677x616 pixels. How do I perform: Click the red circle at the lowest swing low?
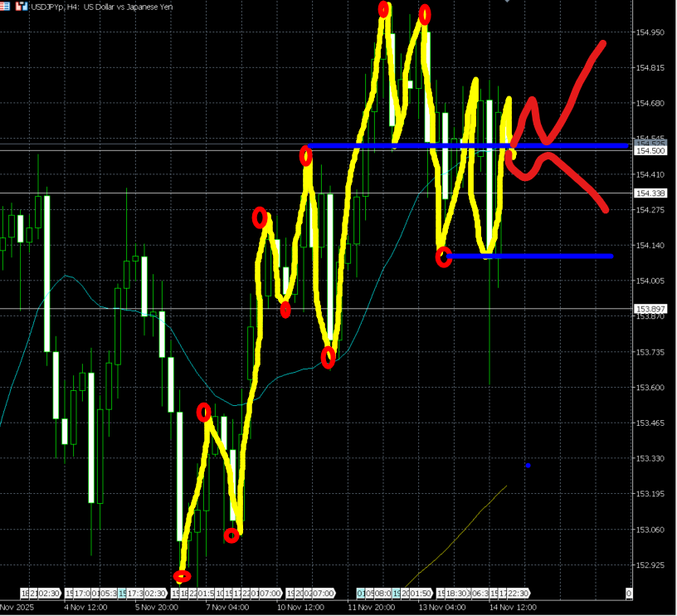pyautogui.click(x=182, y=575)
